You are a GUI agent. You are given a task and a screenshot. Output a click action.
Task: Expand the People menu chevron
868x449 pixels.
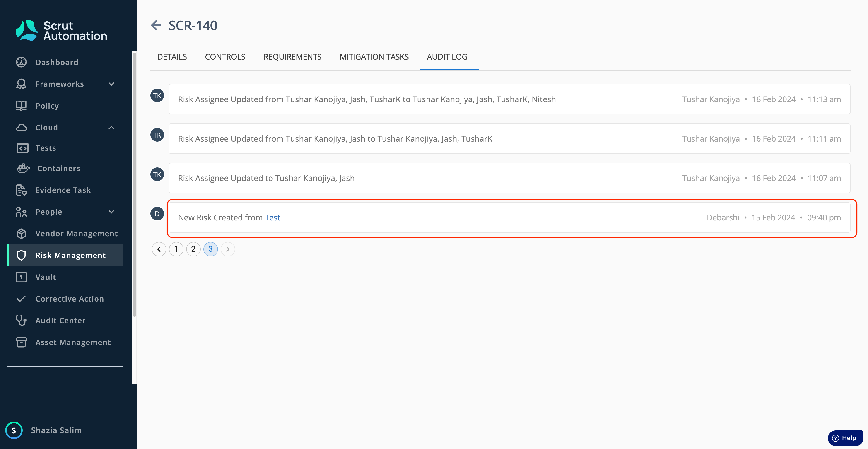pyautogui.click(x=111, y=212)
